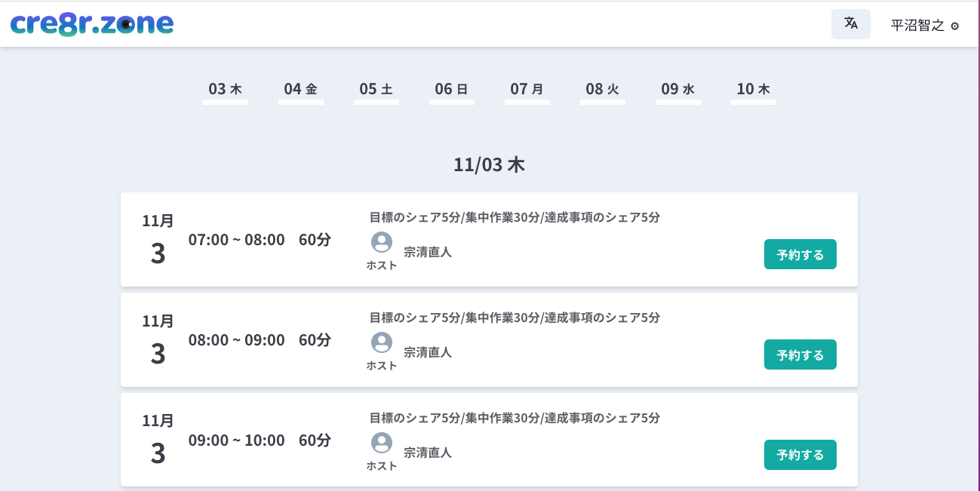Open the 07 月 date tab
980x491 pixels.
pos(527,89)
